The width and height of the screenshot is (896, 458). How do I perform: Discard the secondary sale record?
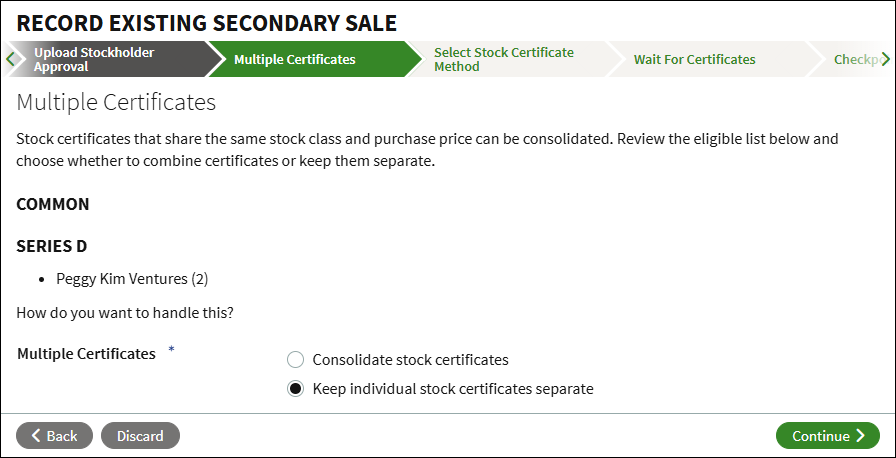click(140, 436)
